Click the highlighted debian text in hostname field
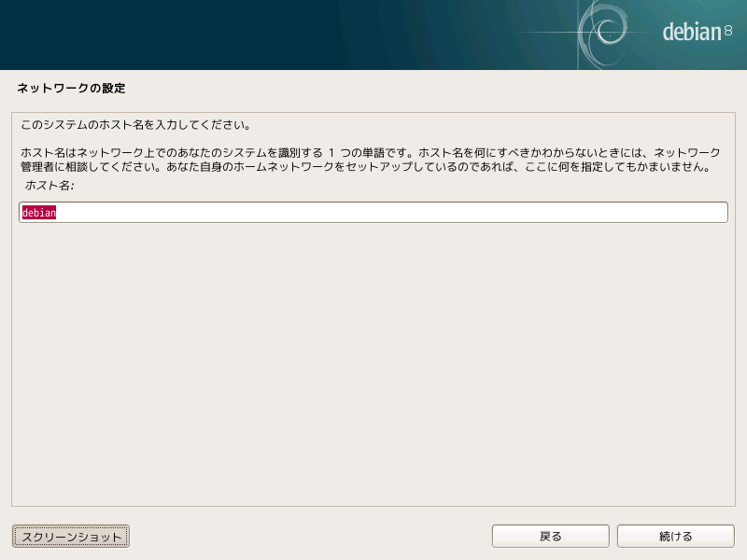Viewport: 747px width, 560px height. [x=39, y=213]
